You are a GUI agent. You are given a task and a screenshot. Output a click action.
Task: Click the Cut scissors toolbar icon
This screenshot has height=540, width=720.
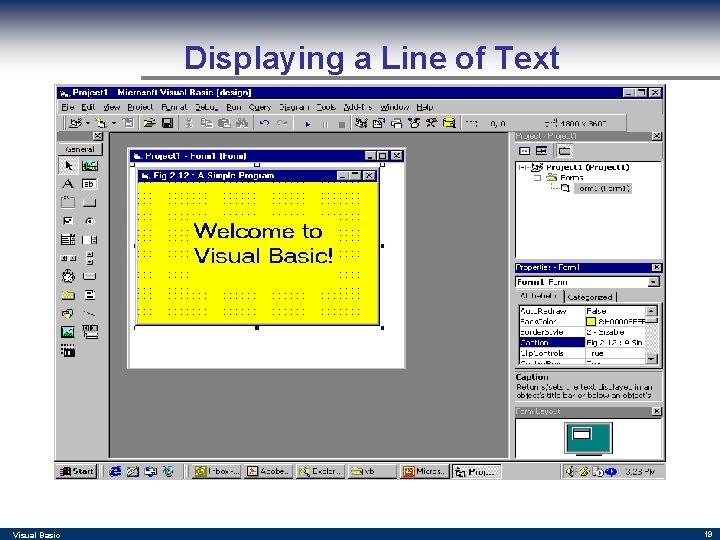[x=189, y=123]
